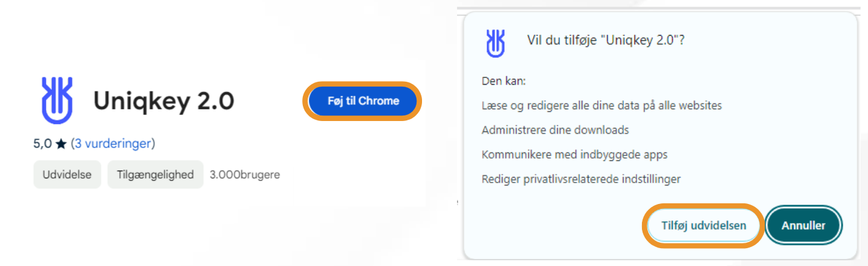Click the word Chrome on the blue button
The width and height of the screenshot is (868, 266).
point(379,101)
